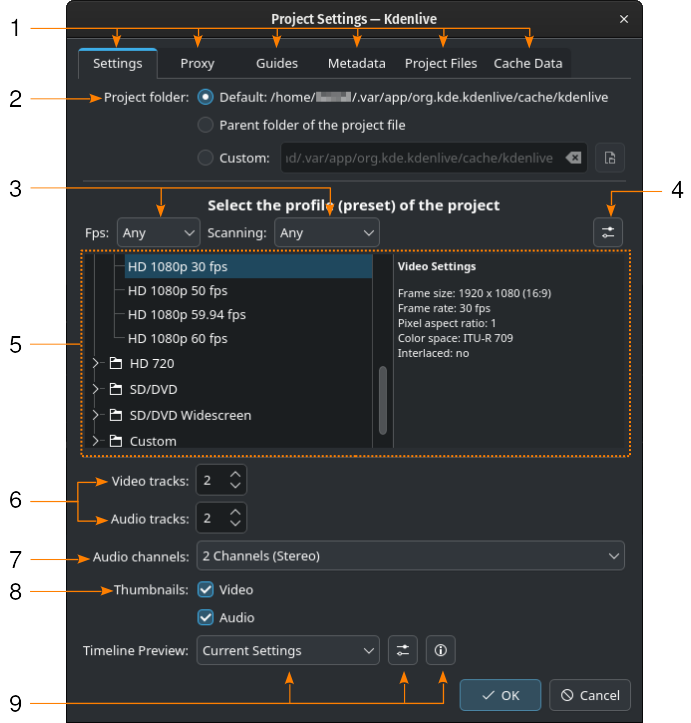Image resolution: width=691 pixels, height=723 pixels.
Task: Click the 'Color space: ITU-R 709' text
Action: tap(455, 338)
